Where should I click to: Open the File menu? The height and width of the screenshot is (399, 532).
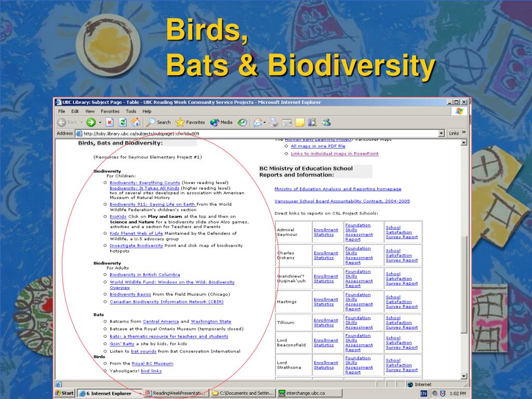[62, 111]
